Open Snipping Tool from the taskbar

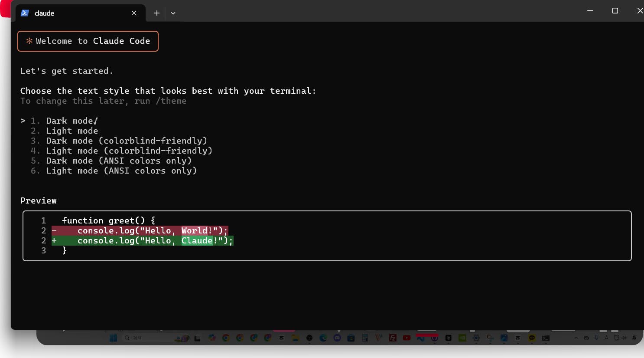point(490,338)
